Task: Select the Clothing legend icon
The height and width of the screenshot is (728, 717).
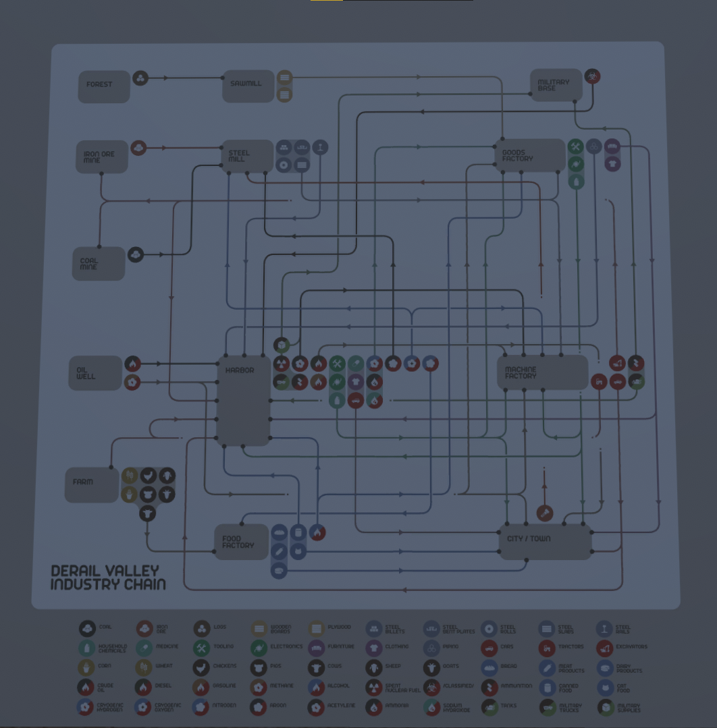Action: tap(374, 648)
